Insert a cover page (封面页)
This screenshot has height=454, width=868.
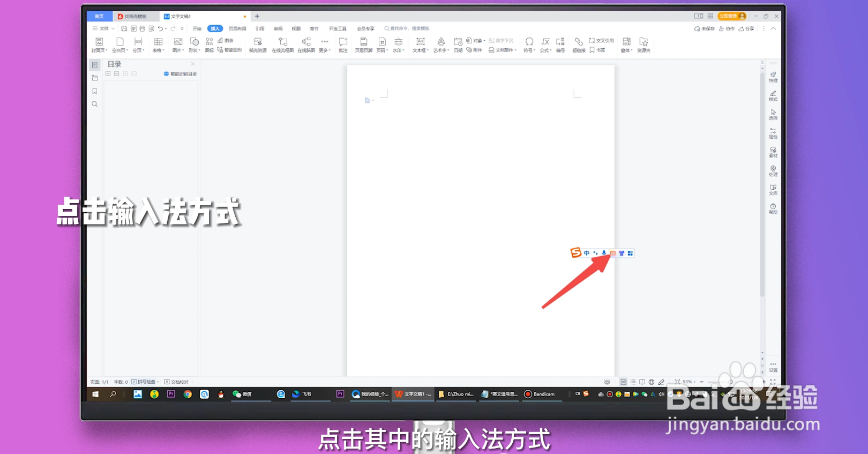(99, 45)
